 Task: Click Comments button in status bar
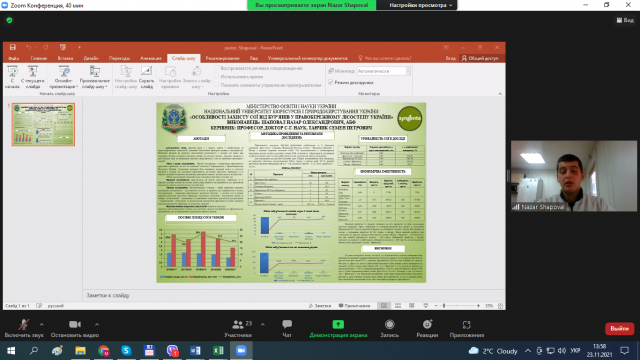point(354,305)
